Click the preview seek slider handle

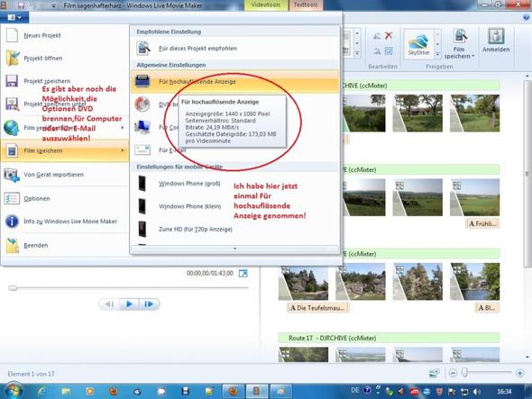pos(13,288)
